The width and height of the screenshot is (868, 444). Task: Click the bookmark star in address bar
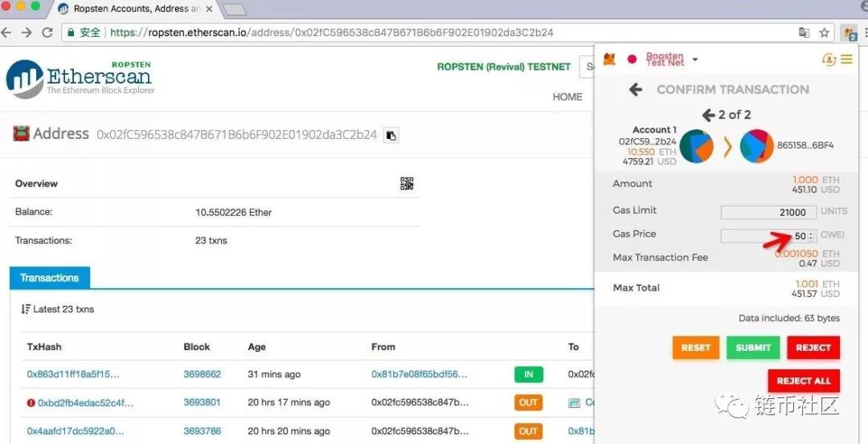(824, 33)
